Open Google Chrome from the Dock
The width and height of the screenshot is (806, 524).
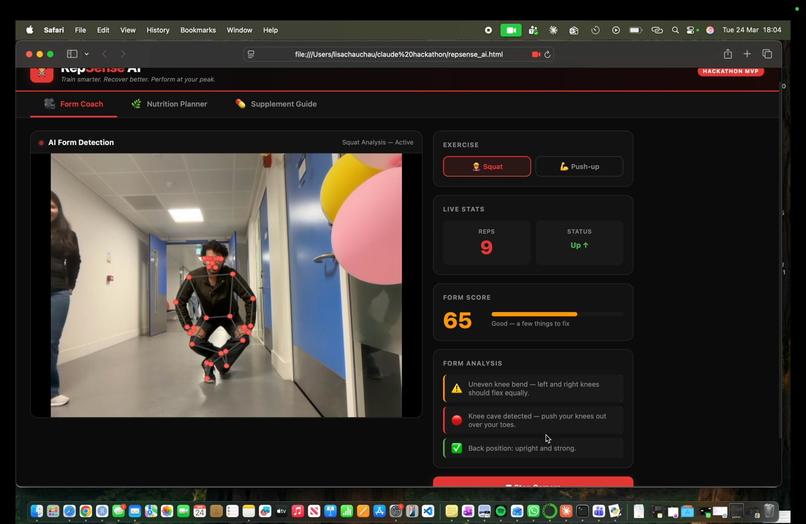86,511
